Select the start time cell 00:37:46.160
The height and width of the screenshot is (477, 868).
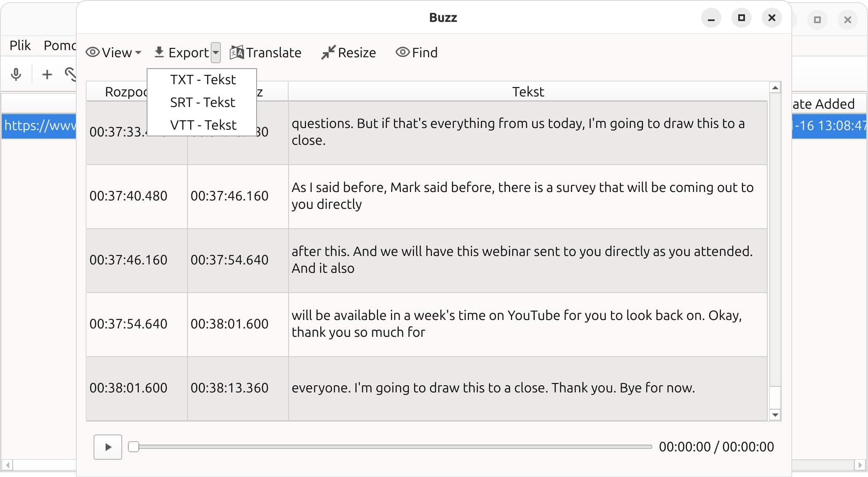click(129, 260)
